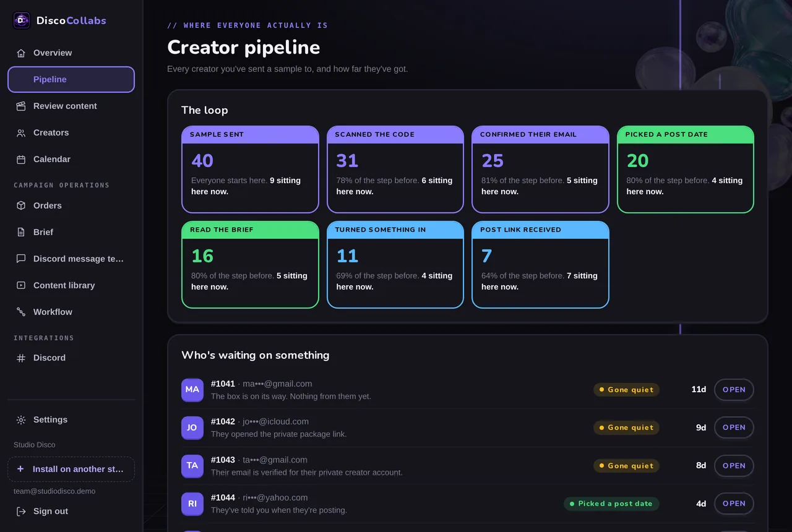Open the Workflow page
The image size is (792, 532).
(x=71, y=312)
